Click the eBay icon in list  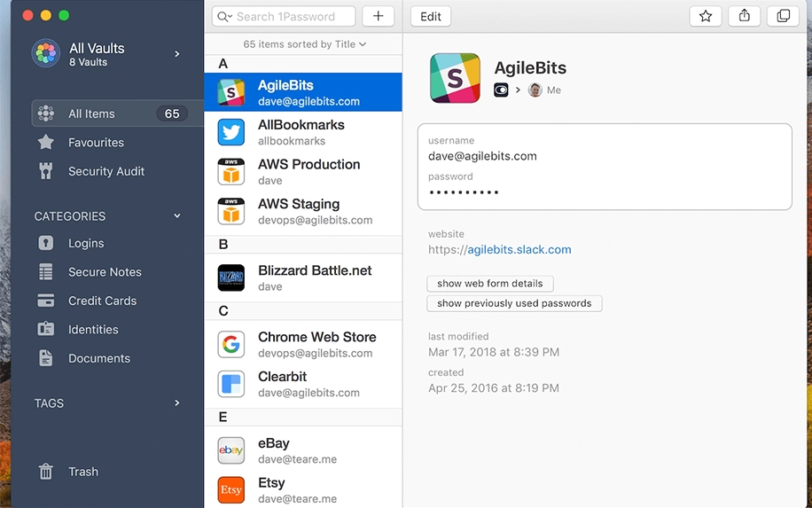pyautogui.click(x=231, y=450)
